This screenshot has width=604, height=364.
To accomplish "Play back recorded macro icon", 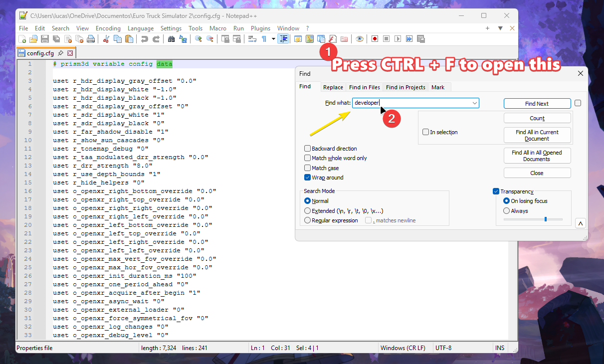I will pos(398,39).
